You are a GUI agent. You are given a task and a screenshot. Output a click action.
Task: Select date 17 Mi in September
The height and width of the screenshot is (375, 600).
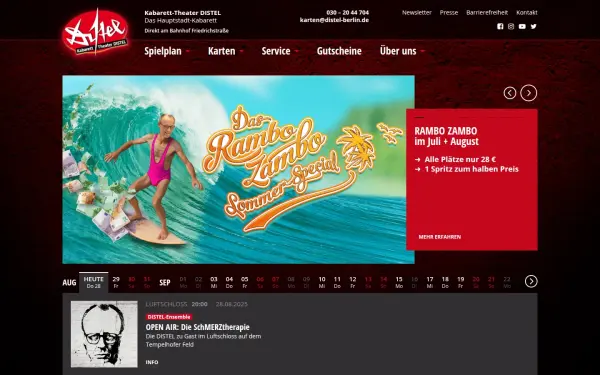point(430,282)
